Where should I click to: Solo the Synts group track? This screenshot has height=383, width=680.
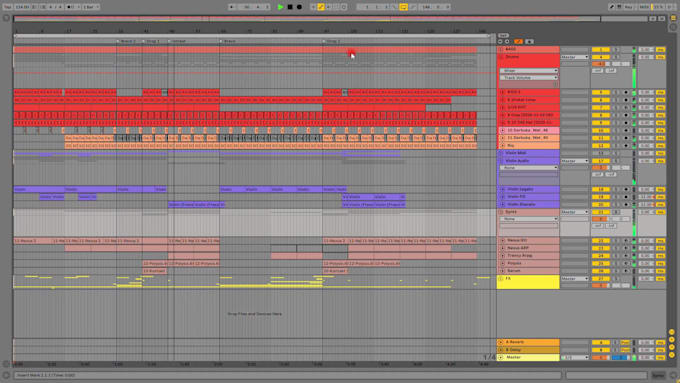tap(615, 212)
